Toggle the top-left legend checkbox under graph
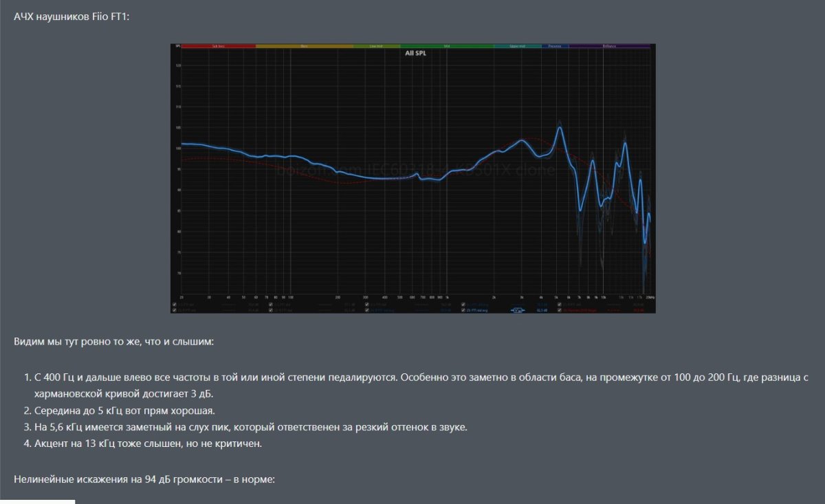This screenshot has height=504, width=825. [x=175, y=303]
